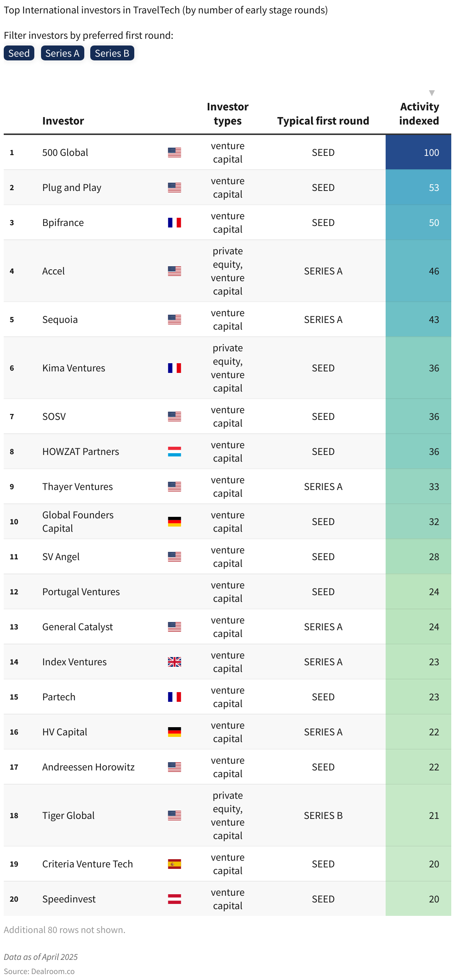This screenshot has height=980, width=455.
Task: Toggle the Series A filter button
Action: (62, 53)
